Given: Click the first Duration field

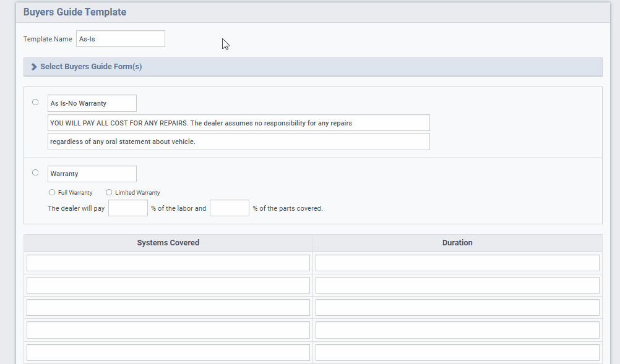Looking at the screenshot, I should [457, 262].
